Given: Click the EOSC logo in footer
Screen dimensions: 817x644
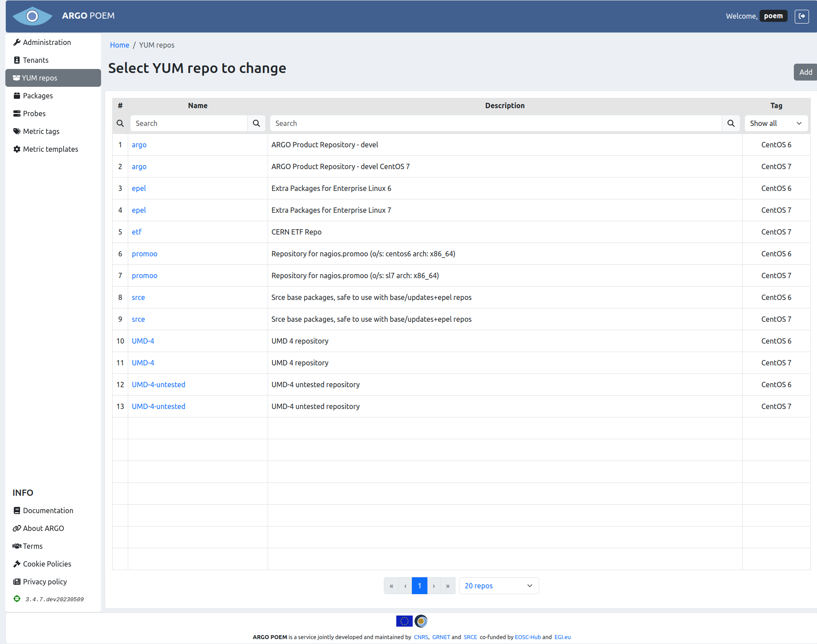Looking at the screenshot, I should 421,621.
